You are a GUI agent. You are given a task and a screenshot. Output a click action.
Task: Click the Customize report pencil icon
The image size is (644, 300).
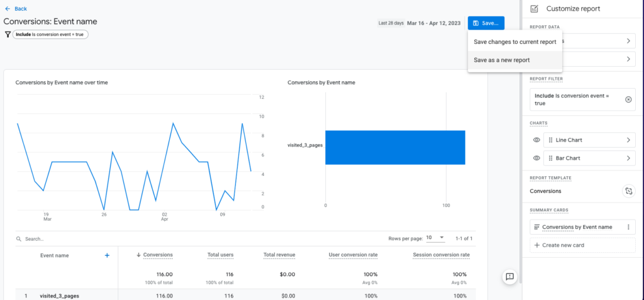[x=535, y=9]
